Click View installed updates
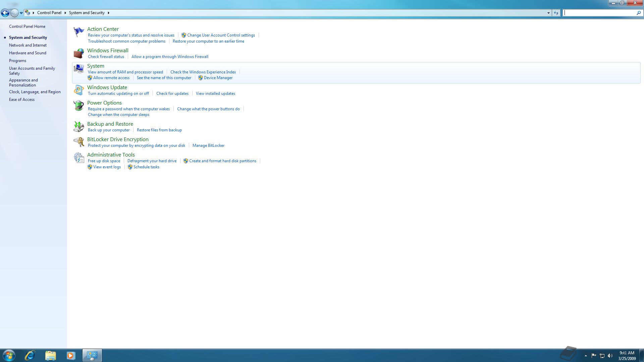Screen dimensions: 644x362 click(x=215, y=94)
